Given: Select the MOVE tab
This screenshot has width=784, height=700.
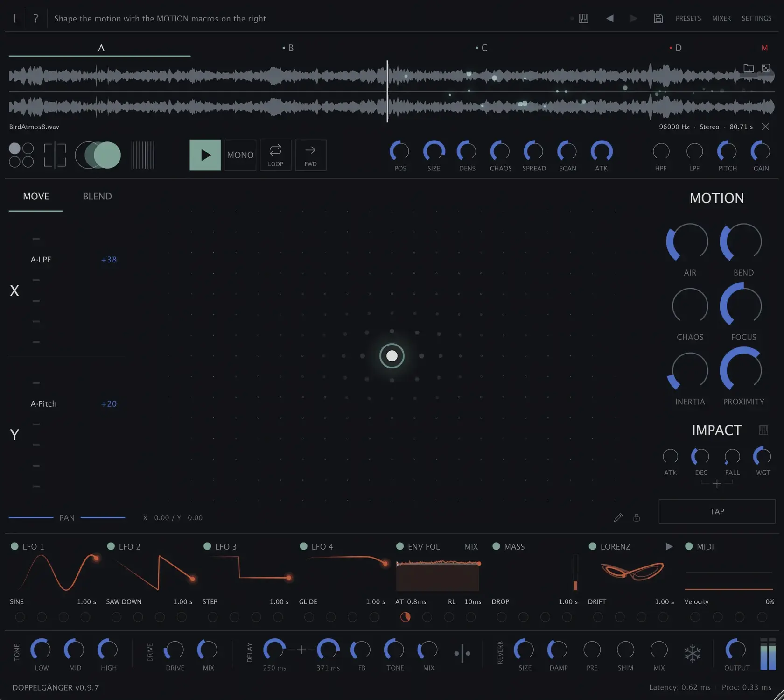Looking at the screenshot, I should point(36,196).
